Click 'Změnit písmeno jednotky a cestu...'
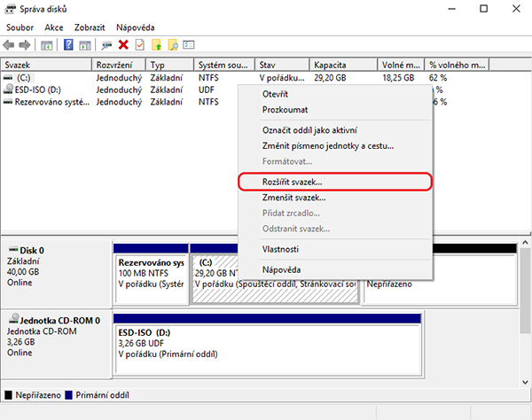 327,145
